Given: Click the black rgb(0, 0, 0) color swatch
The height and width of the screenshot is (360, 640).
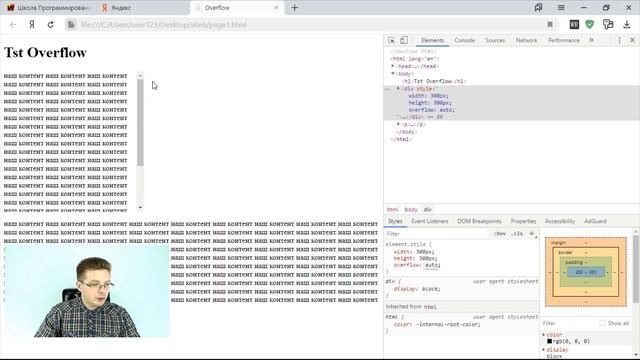Looking at the screenshot, I should [549, 341].
